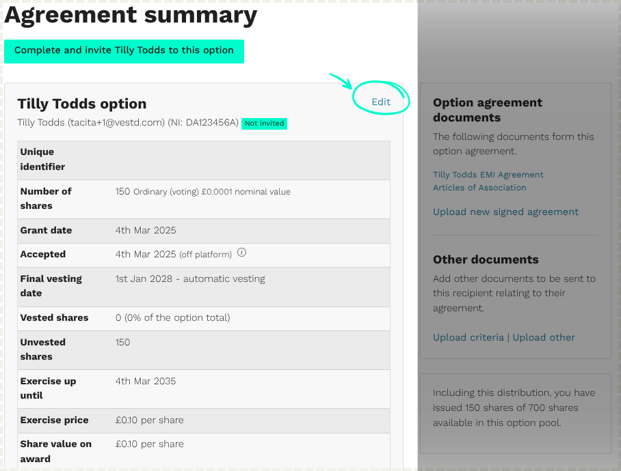The height and width of the screenshot is (471, 621).
Task: Select the Unique identifier row
Action: click(x=204, y=160)
